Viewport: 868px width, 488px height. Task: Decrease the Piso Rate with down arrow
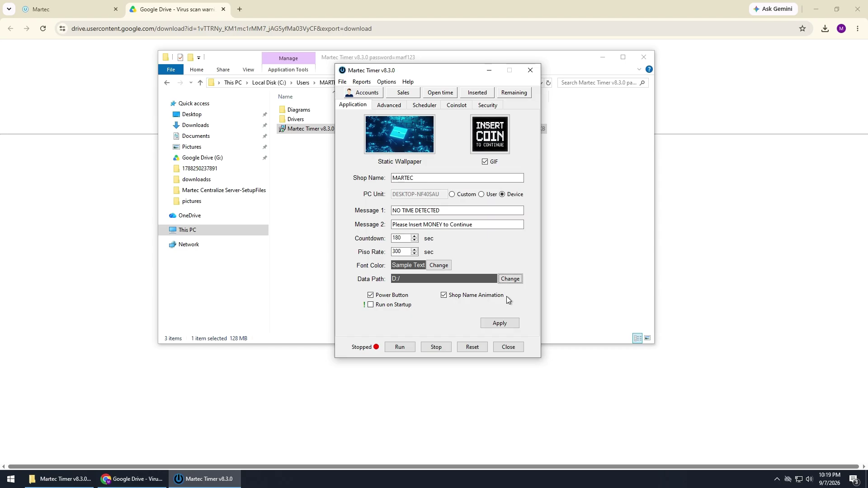point(414,254)
